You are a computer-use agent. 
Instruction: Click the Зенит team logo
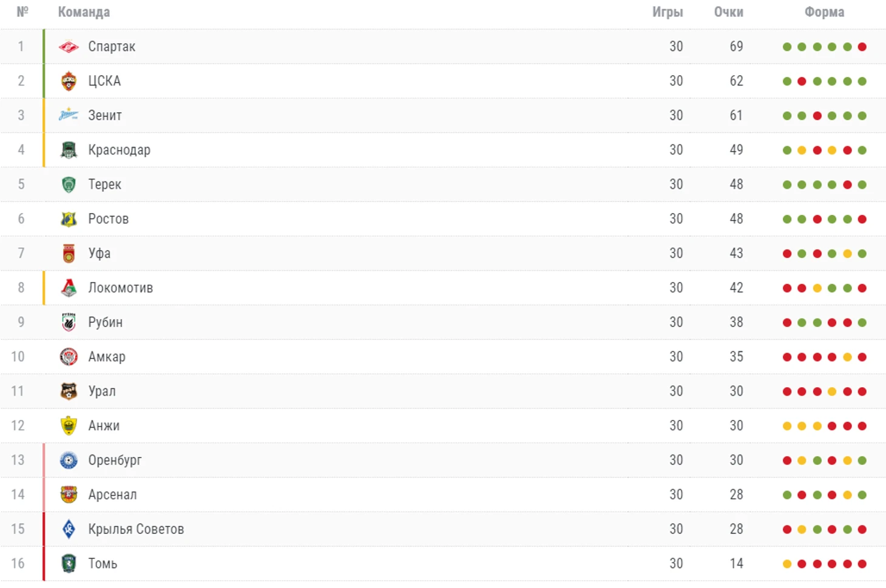click(x=69, y=115)
